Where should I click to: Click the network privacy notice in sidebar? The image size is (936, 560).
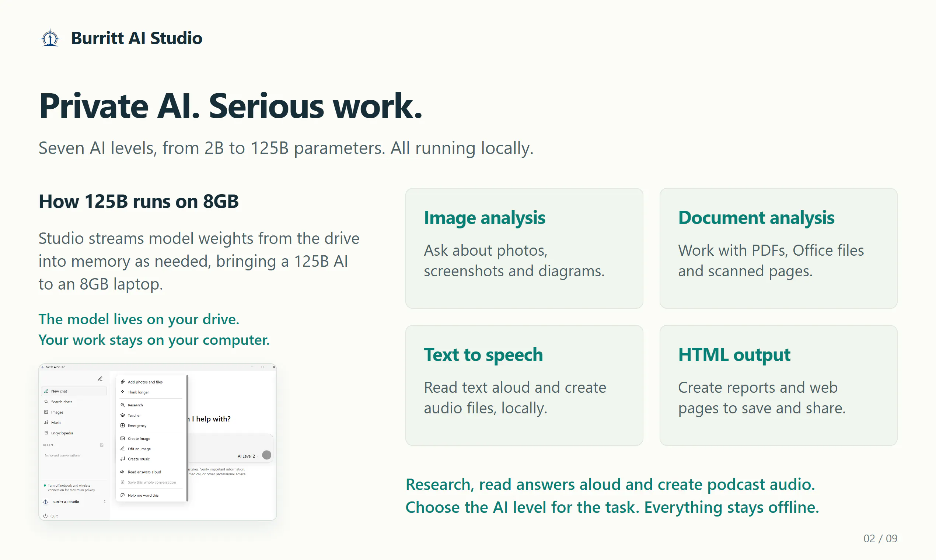click(x=70, y=487)
